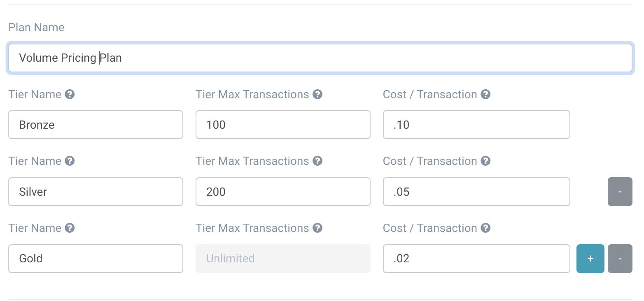The height and width of the screenshot is (301, 644).
Task: Click the .05 cost field
Action: tap(476, 192)
